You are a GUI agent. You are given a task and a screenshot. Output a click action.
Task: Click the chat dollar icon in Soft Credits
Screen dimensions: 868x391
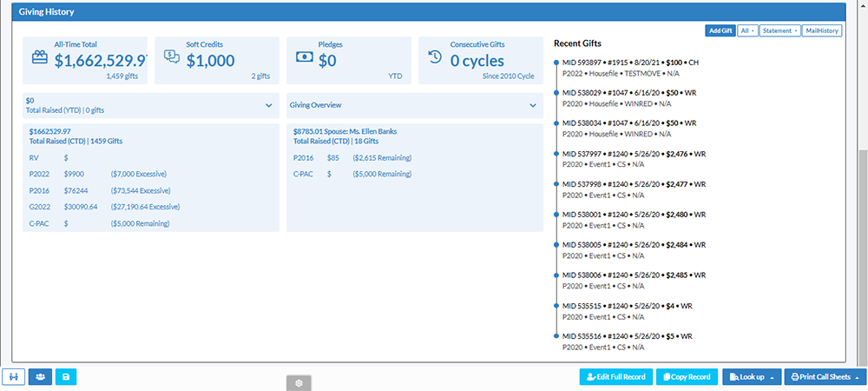click(x=172, y=56)
